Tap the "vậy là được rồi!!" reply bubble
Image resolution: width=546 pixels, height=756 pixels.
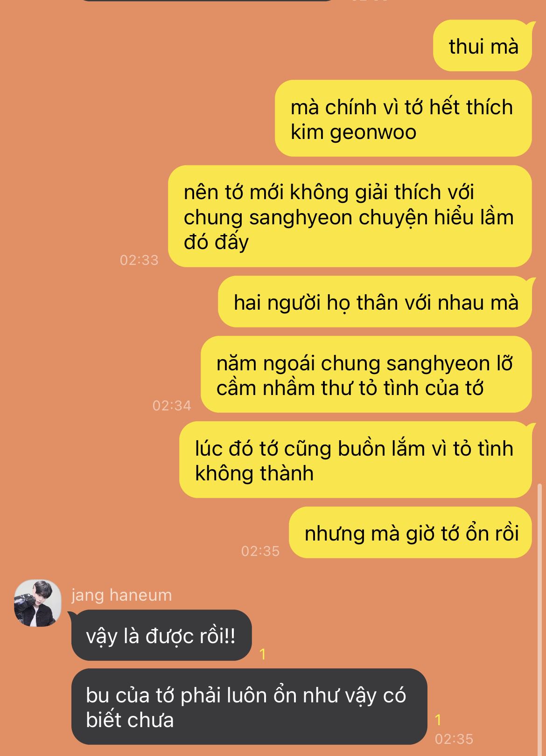tap(161, 635)
